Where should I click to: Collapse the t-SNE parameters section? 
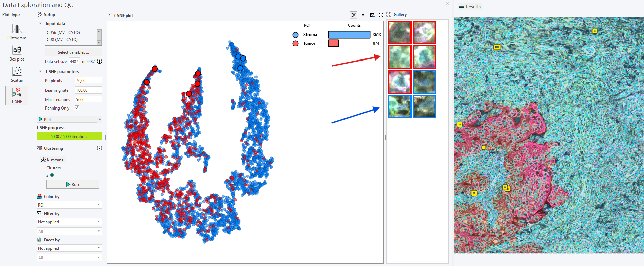(40, 72)
